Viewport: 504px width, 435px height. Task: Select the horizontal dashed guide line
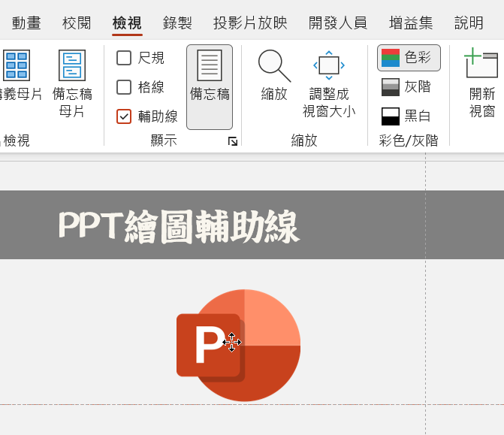pyautogui.click(x=252, y=404)
